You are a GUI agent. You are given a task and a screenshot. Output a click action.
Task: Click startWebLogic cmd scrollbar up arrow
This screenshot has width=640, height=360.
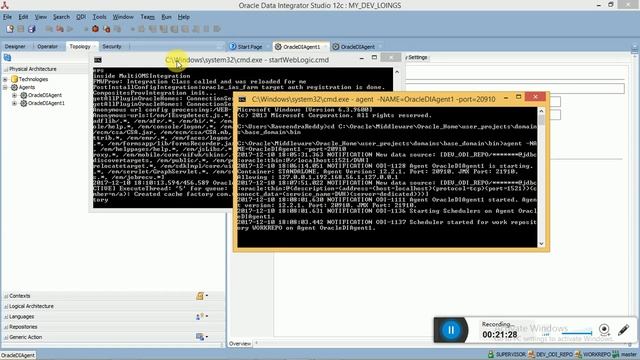click(397, 72)
